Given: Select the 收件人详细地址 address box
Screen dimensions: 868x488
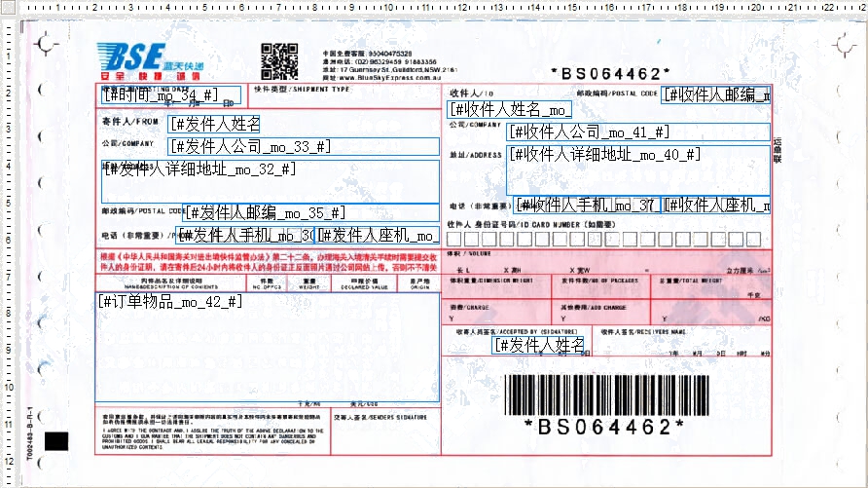Looking at the screenshot, I should pyautogui.click(x=638, y=169).
